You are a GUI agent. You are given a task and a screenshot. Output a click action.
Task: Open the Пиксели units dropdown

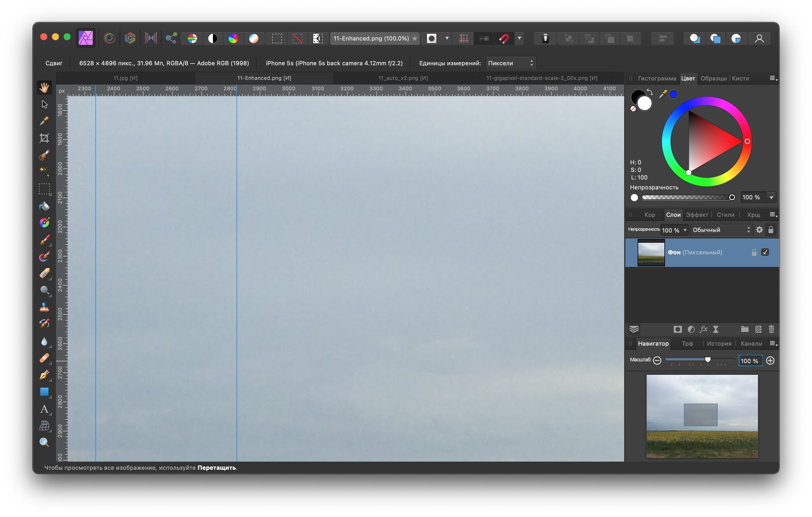click(510, 63)
